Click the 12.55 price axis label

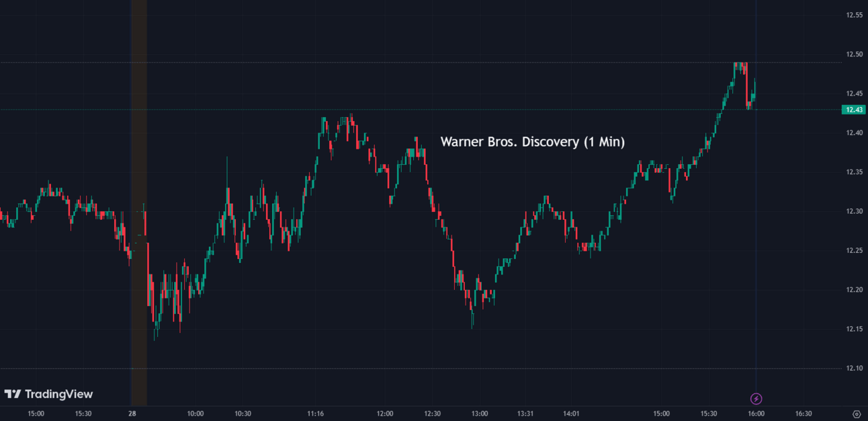855,15
